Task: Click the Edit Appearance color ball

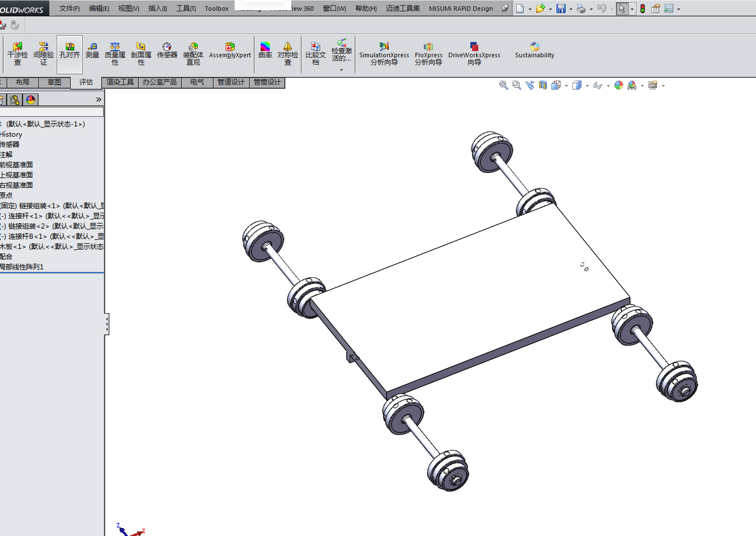Action: tap(619, 85)
